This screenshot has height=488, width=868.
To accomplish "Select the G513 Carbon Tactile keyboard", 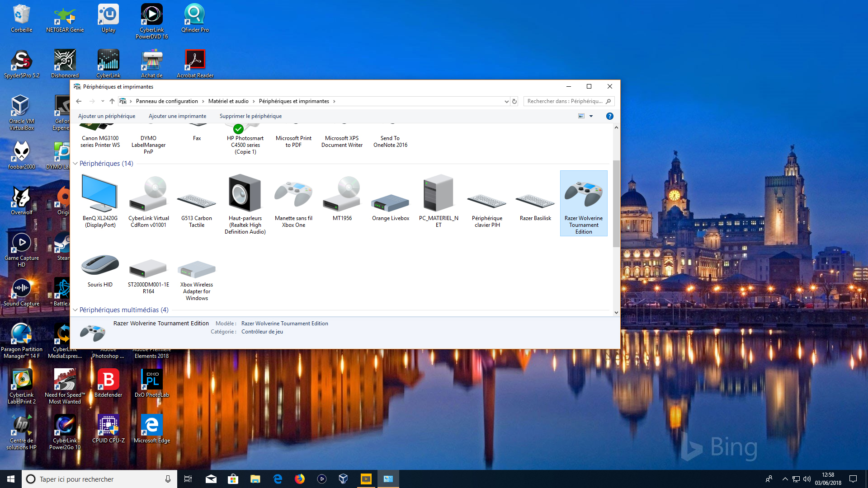I will click(196, 201).
